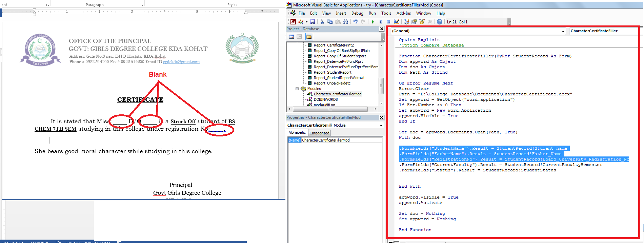The image size is (644, 243).
Task: Click the Project tree horizontal scrollbar
Action: tap(330, 109)
